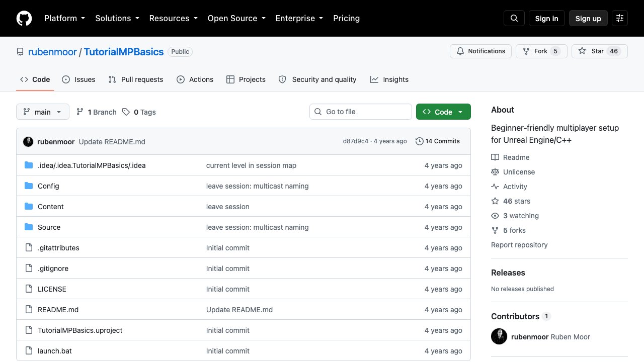Click the fork icon in Fork button
644x362 pixels.
(x=526, y=51)
